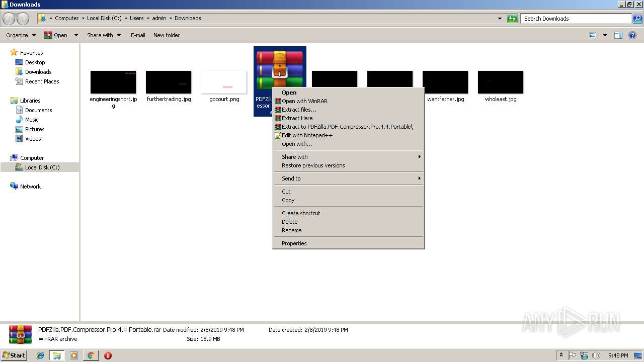Show hidden tray icons arrow
This screenshot has width=644, height=362.
pyautogui.click(x=561, y=355)
